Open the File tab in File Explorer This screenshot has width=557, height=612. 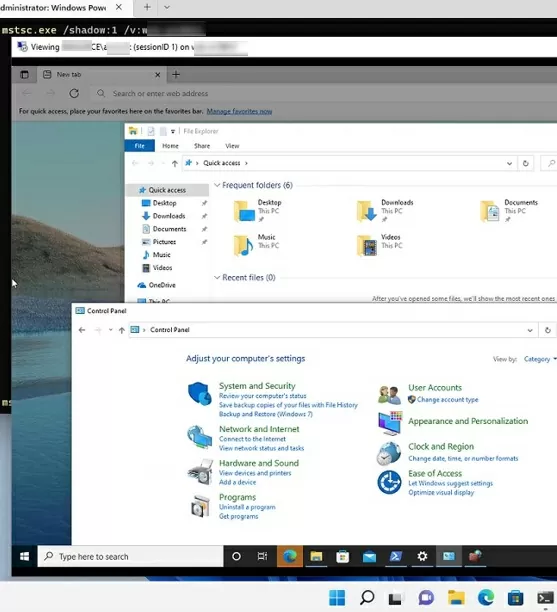click(139, 146)
